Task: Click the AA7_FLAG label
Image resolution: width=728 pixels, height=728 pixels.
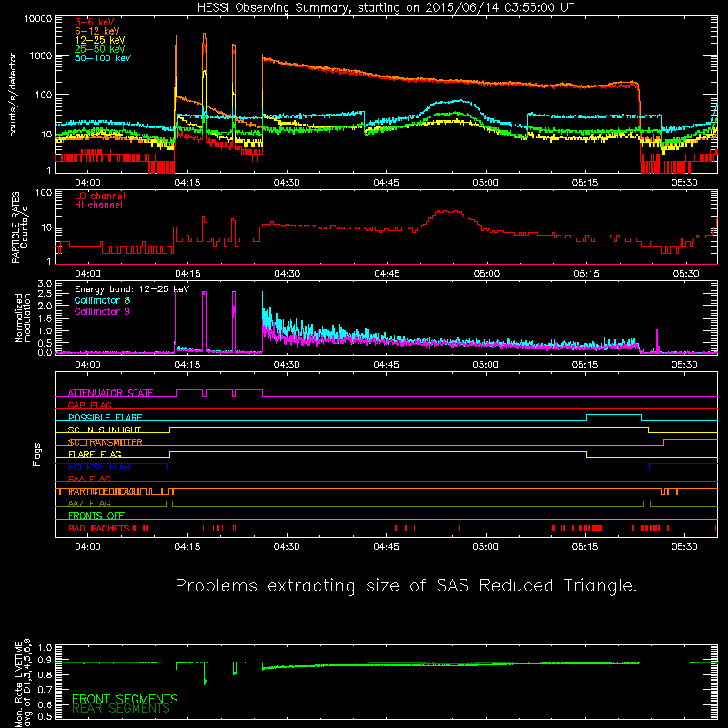Action: pos(89,503)
